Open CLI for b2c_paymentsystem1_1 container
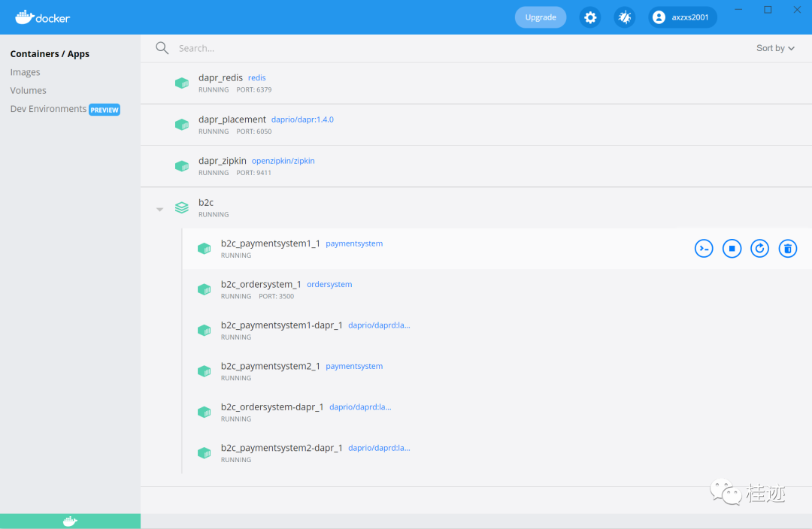The height and width of the screenshot is (529, 812). 704,249
